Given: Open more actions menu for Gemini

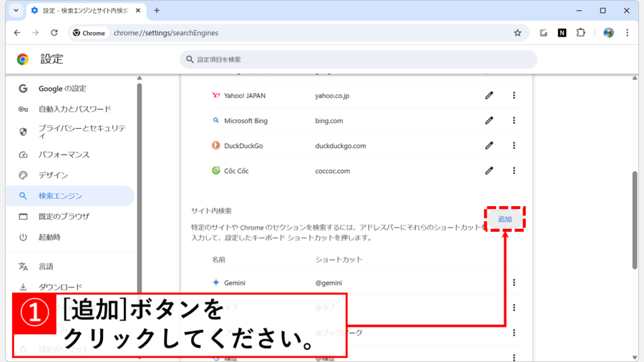Looking at the screenshot, I should 514,283.
